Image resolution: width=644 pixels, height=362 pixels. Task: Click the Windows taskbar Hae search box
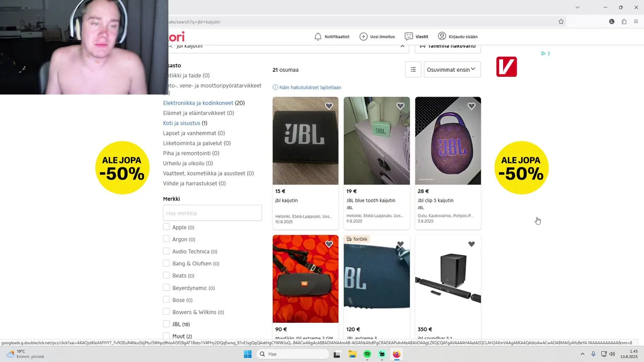(292, 354)
